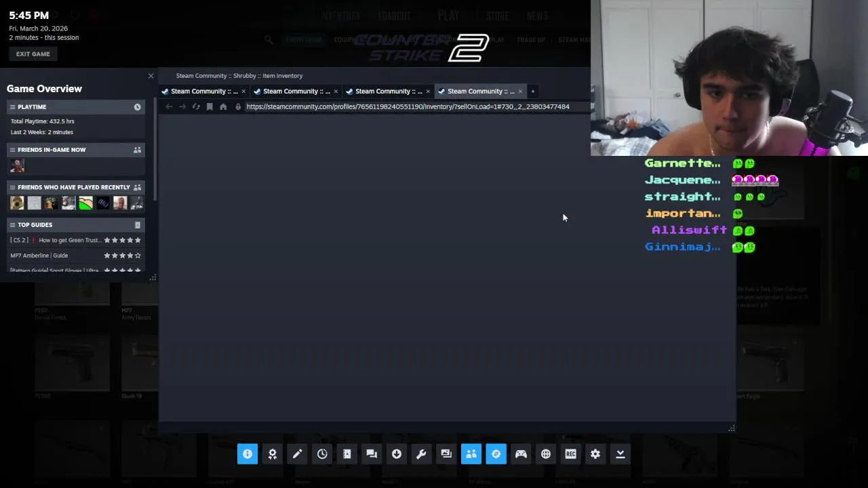Open the first avatar in recent friends row

coord(17,203)
